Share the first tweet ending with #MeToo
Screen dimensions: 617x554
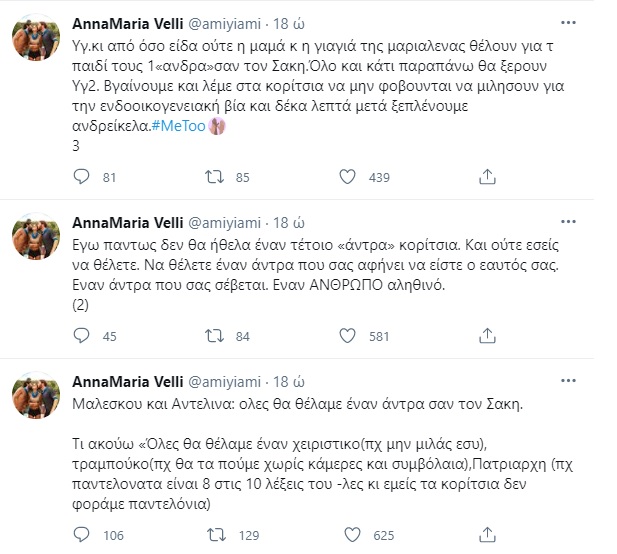[x=487, y=177]
